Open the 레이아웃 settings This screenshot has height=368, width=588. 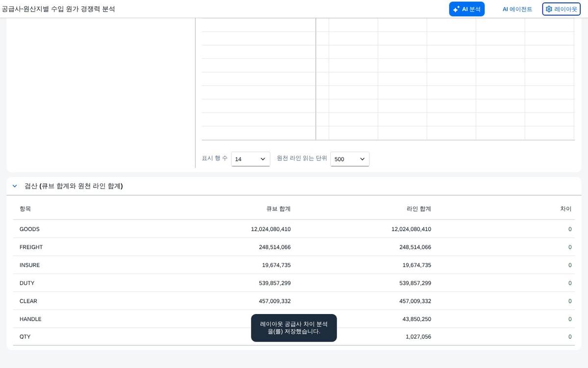(561, 9)
